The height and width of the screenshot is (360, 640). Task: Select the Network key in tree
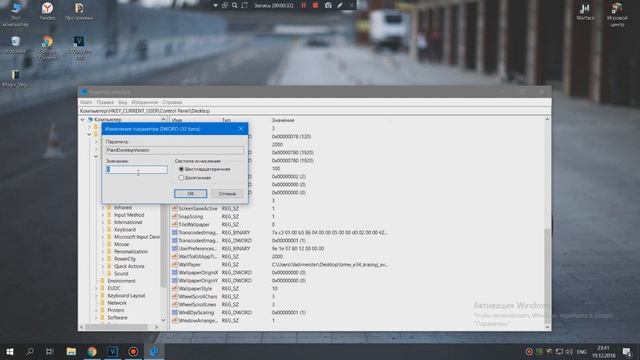pos(117,303)
